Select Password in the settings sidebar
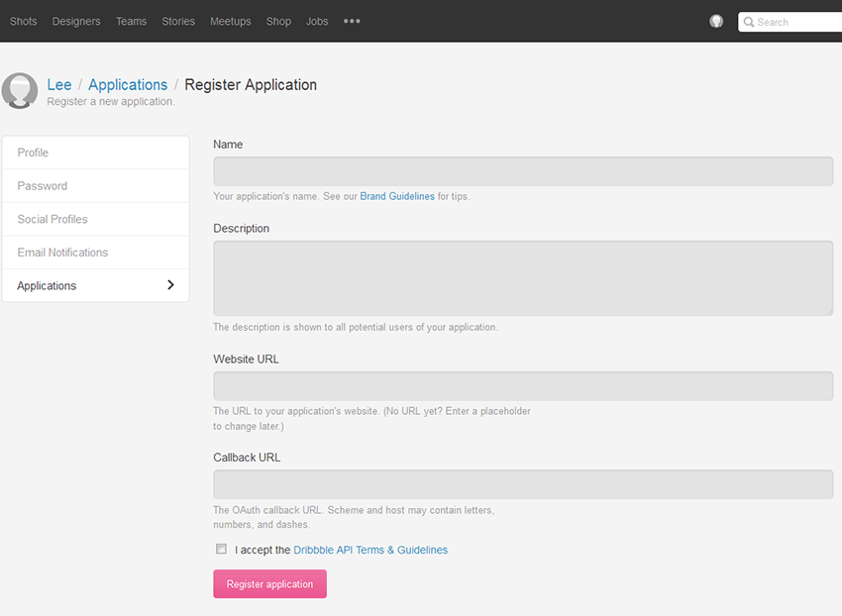Screen dimensions: 842x616 pyautogui.click(x=95, y=186)
